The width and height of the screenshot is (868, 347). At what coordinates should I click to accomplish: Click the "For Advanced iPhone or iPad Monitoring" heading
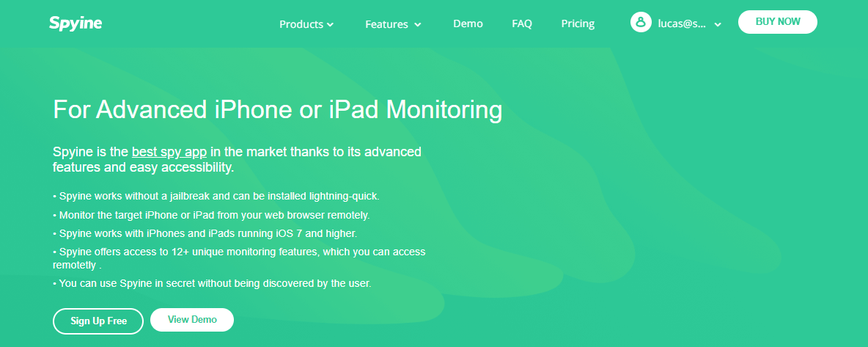[x=277, y=110]
